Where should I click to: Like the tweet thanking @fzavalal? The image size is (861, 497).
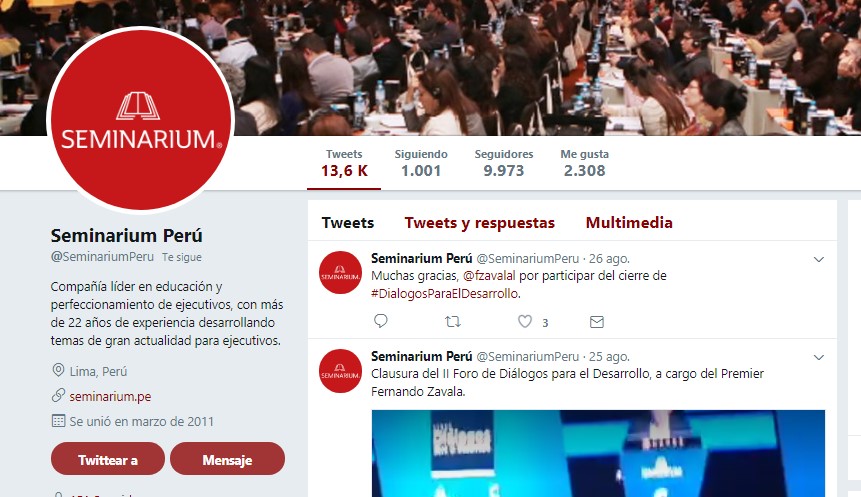point(525,321)
